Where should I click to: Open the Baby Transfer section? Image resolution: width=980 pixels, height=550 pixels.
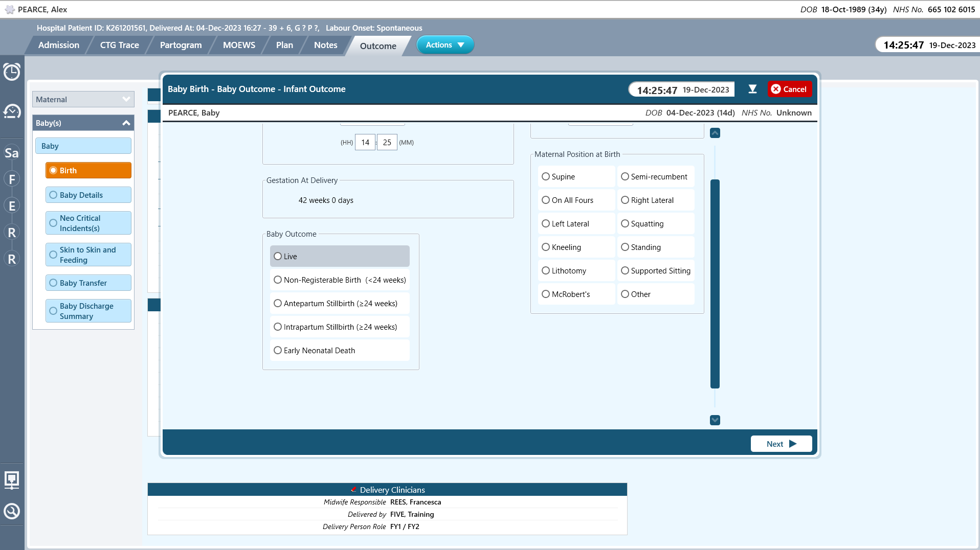pos(88,283)
